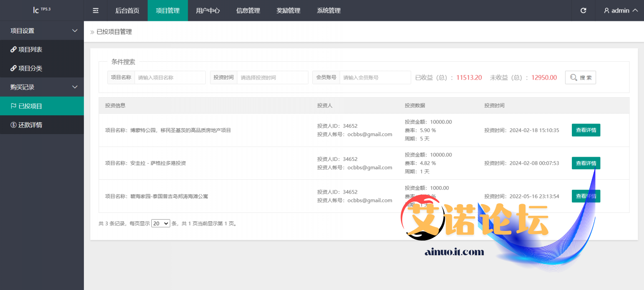Focus the 项目名称 input field
Image resolution: width=644 pixels, height=290 pixels.
tap(170, 78)
